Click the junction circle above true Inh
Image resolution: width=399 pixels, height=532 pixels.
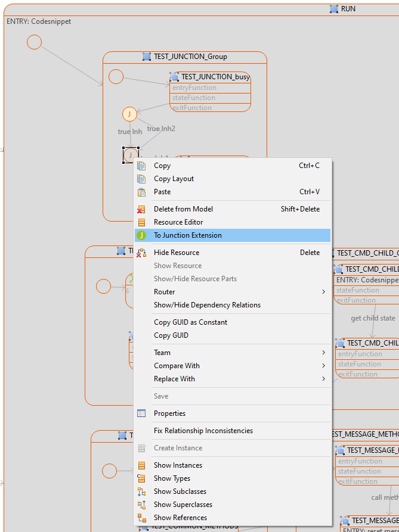(129, 114)
